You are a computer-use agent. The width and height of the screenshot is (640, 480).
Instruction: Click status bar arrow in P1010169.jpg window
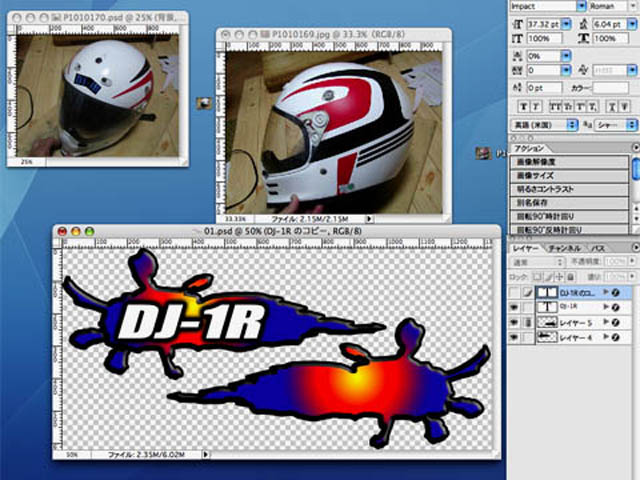click(369, 219)
